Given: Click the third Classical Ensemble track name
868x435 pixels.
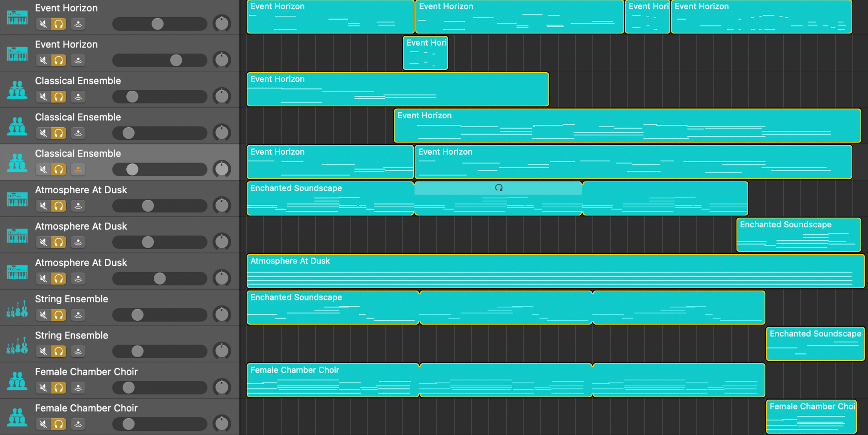Looking at the screenshot, I should 78,154.
